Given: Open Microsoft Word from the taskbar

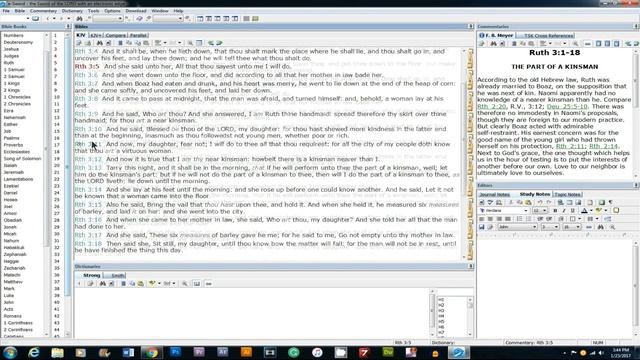Looking at the screenshot, I should tap(128, 353).
